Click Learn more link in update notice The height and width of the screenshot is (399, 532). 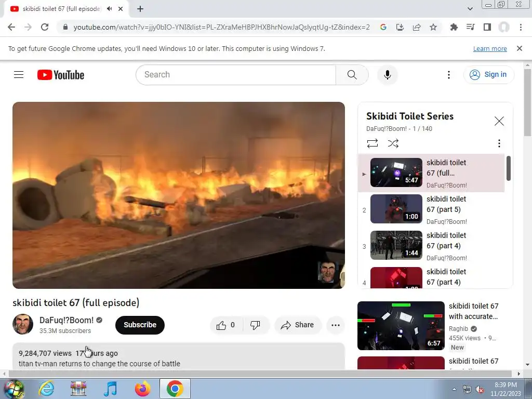coord(490,49)
